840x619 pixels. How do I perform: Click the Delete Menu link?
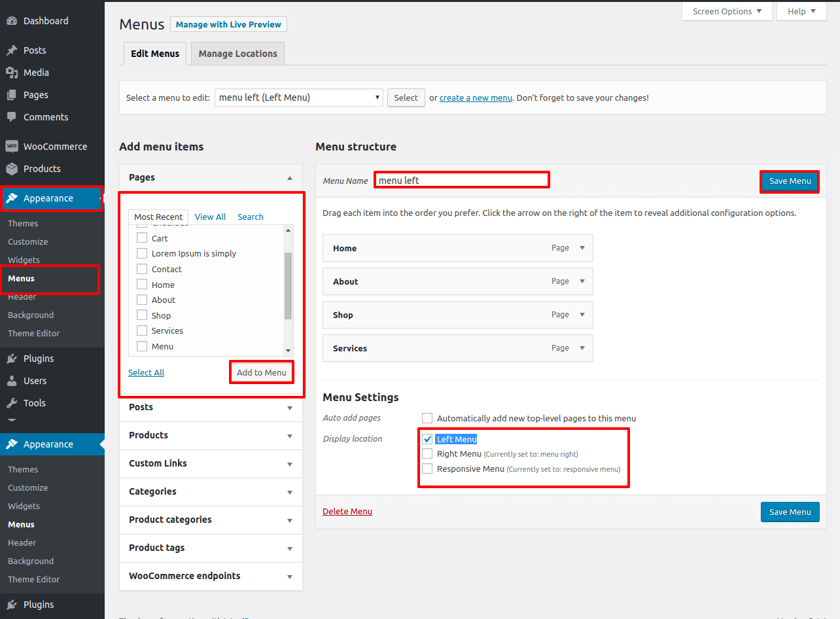[347, 511]
